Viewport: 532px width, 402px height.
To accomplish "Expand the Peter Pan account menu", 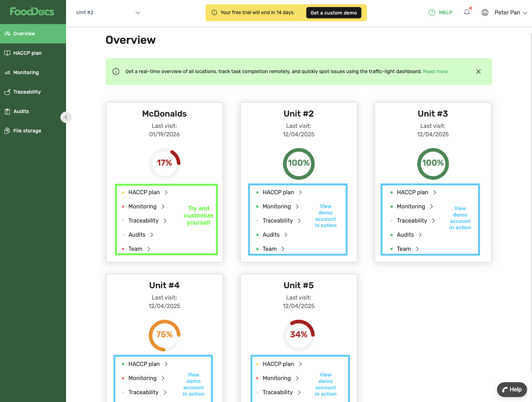I will (x=511, y=12).
